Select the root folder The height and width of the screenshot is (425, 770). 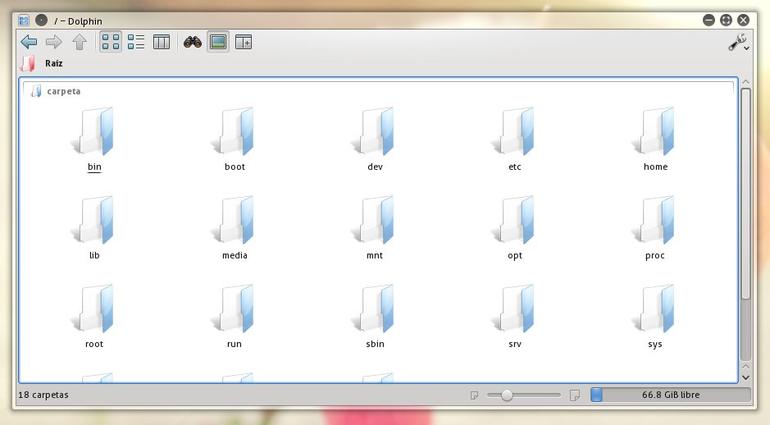click(94, 316)
